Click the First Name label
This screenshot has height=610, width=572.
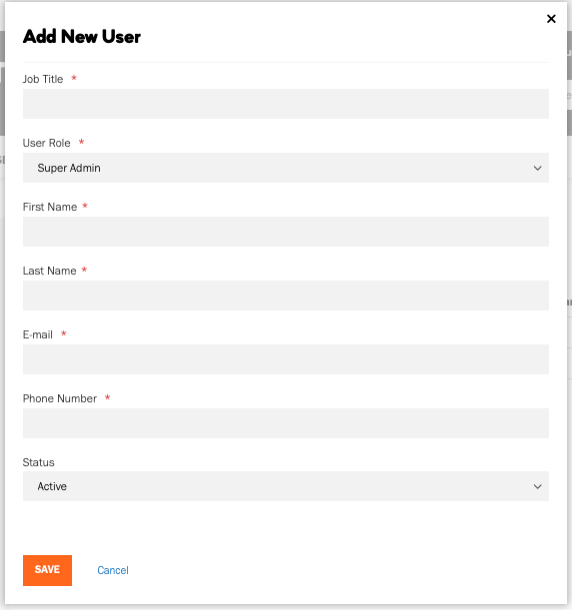point(50,207)
